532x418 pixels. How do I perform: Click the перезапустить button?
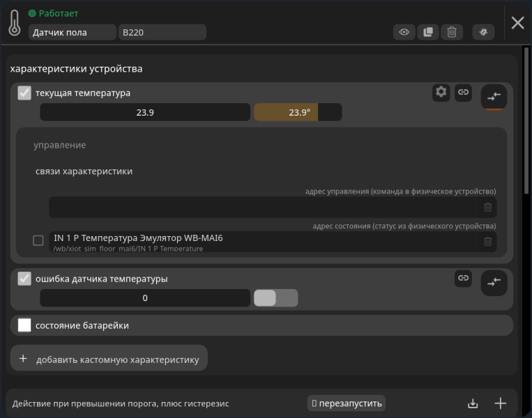click(x=347, y=403)
